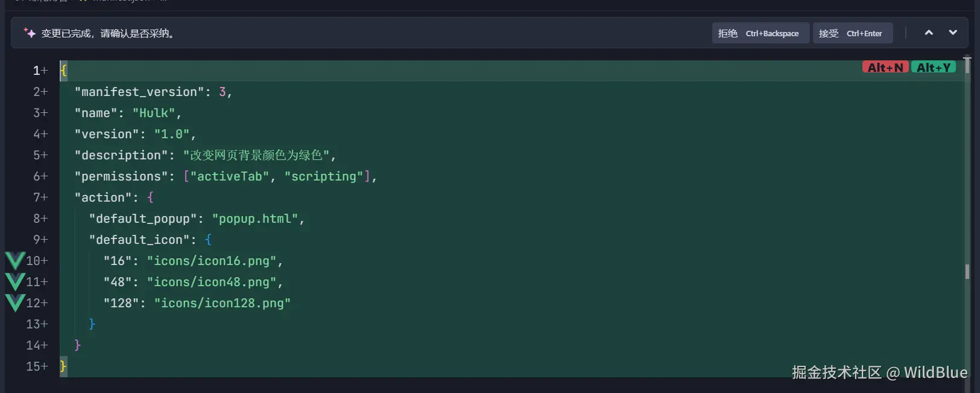Collapse the "action" object at line 7
This screenshot has height=393, width=980.
(x=150, y=197)
